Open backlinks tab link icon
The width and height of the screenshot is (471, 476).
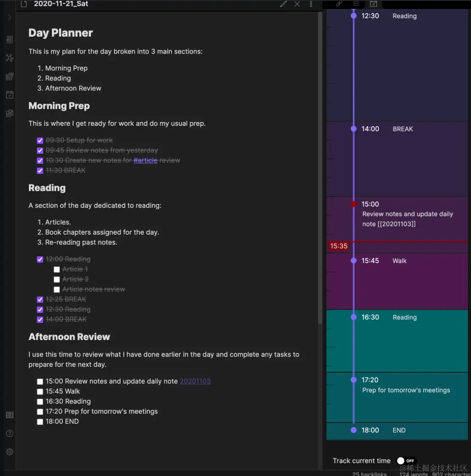coord(339,4)
